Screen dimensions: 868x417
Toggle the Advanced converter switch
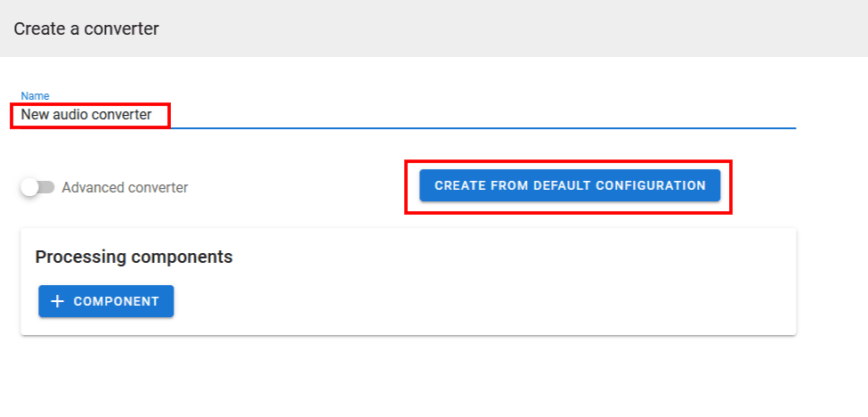tap(37, 187)
